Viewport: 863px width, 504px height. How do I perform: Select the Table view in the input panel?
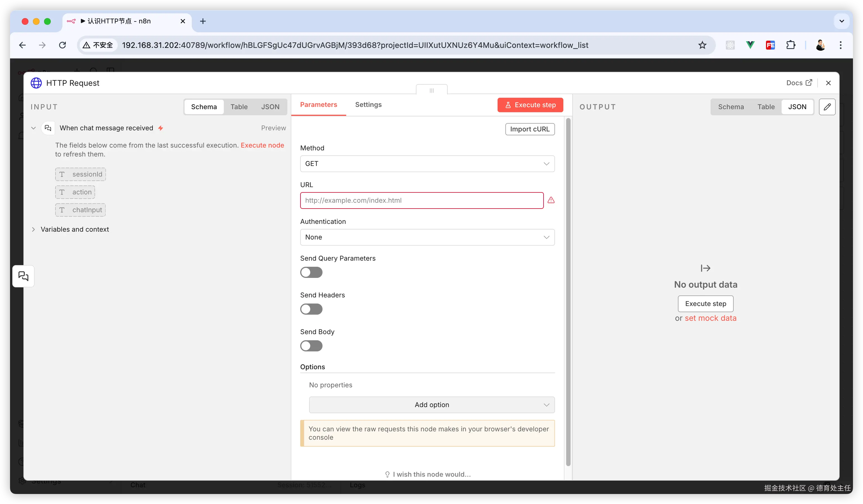pyautogui.click(x=239, y=107)
